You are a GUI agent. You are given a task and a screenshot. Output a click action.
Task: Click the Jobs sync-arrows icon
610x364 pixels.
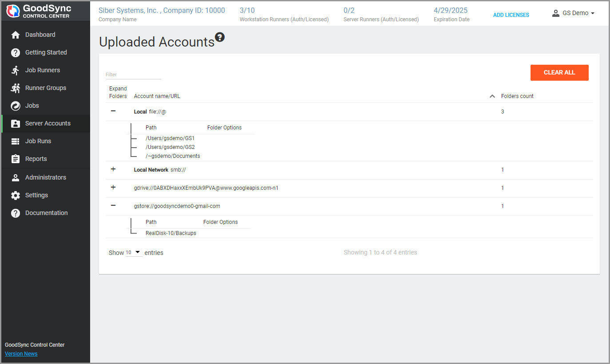[x=16, y=106]
